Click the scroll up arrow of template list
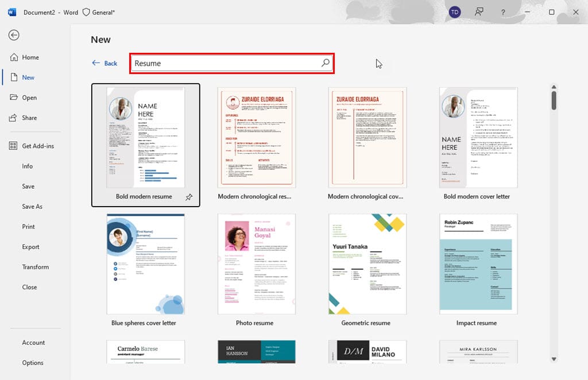The image size is (588, 380). [x=554, y=87]
